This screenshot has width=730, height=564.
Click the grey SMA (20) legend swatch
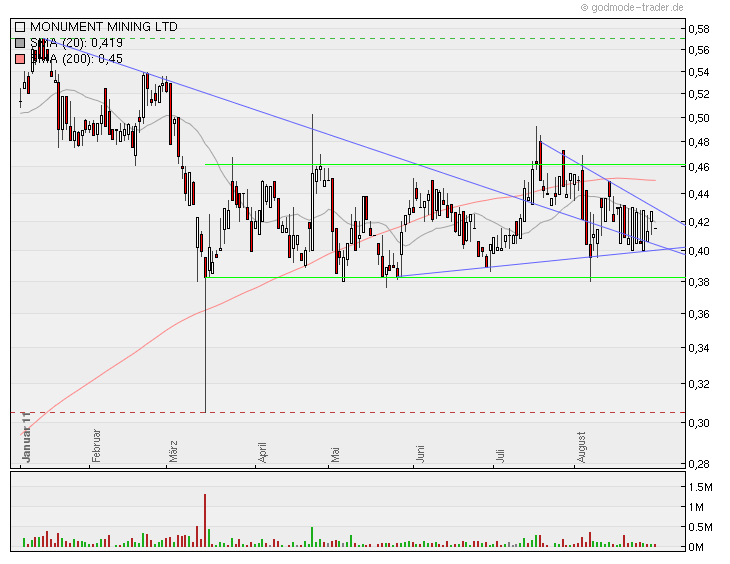[x=20, y=43]
